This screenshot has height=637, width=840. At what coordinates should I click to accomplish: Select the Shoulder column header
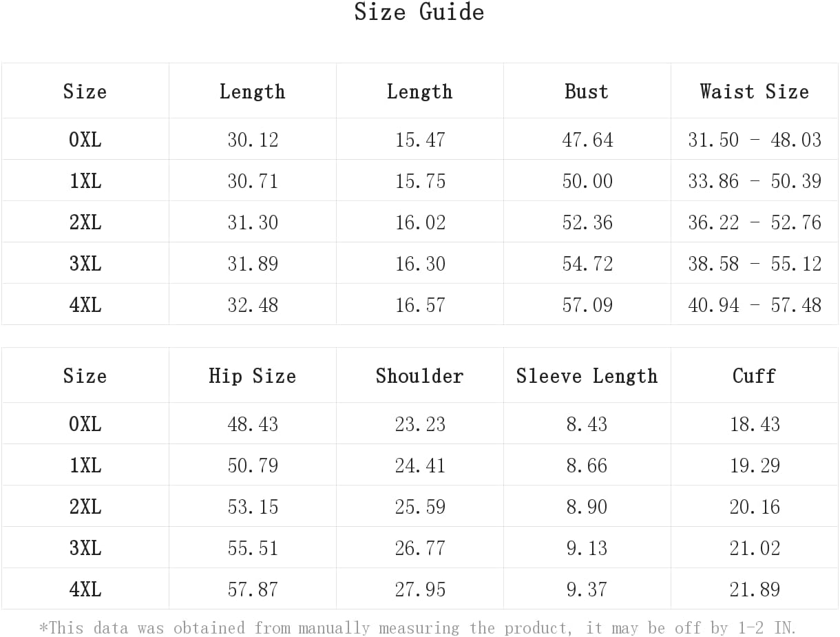420,376
